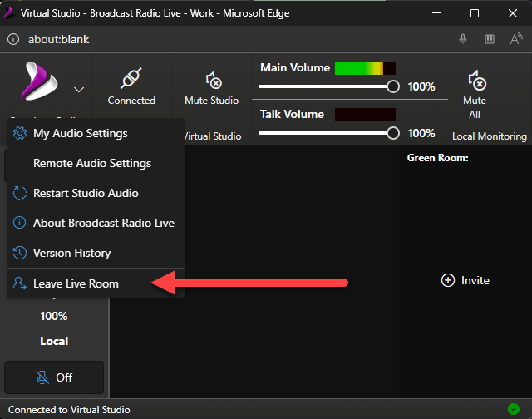Expand the logo menu chevron

click(x=79, y=90)
